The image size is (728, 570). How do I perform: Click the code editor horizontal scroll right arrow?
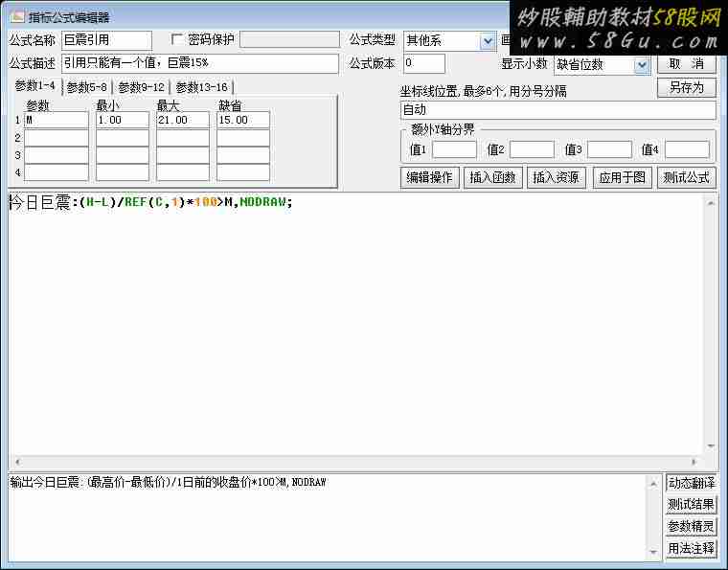[694, 462]
